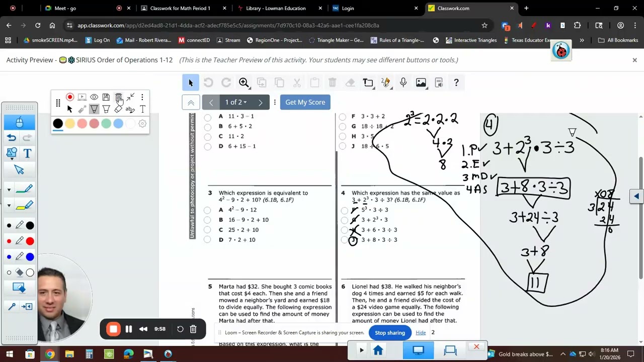Click the browser address bar URL

pyautogui.click(x=228, y=25)
